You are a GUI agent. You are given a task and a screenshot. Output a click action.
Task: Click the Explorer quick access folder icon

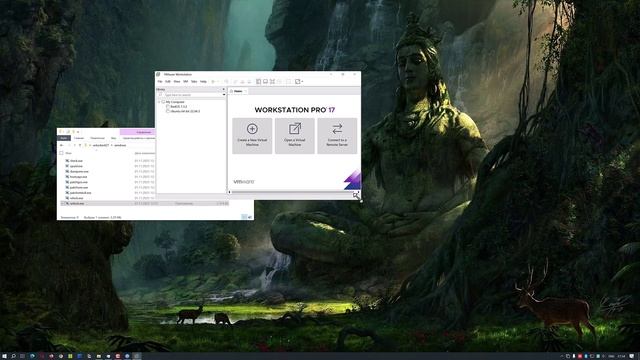click(61, 132)
